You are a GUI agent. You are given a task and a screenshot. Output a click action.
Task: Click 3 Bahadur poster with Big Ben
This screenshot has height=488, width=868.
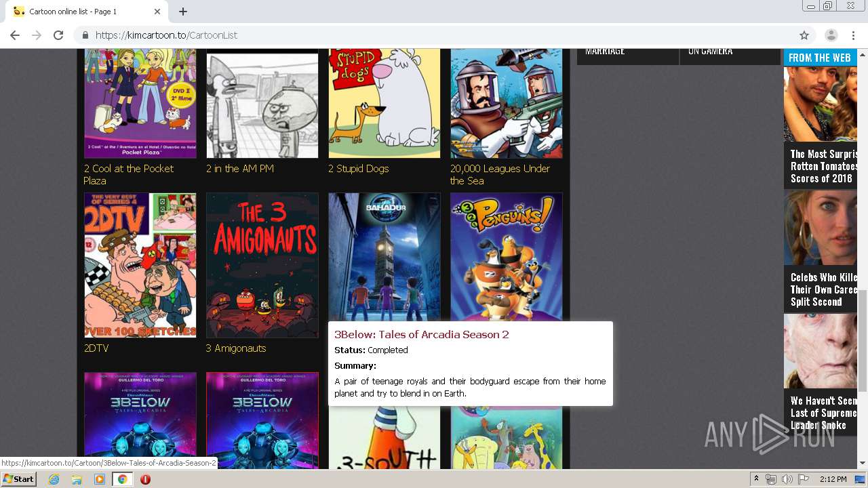384,257
